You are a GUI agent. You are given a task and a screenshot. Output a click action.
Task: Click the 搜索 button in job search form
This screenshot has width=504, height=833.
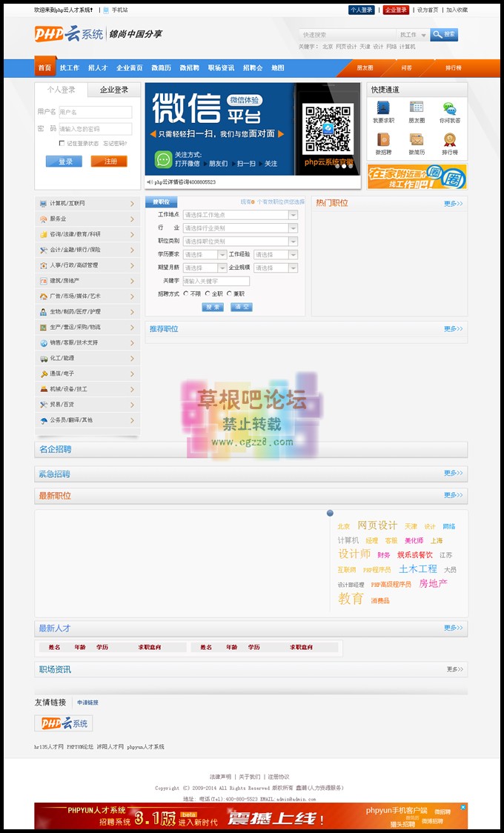point(213,307)
